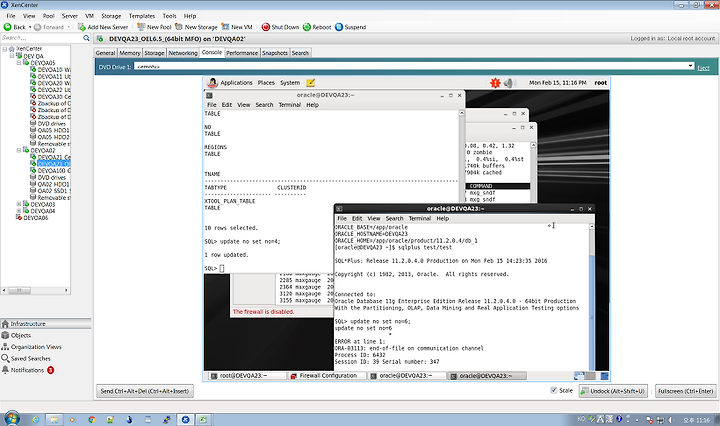This screenshot has height=426, width=720.
Task: Click the XenCenter search input field
Action: tap(41, 38)
